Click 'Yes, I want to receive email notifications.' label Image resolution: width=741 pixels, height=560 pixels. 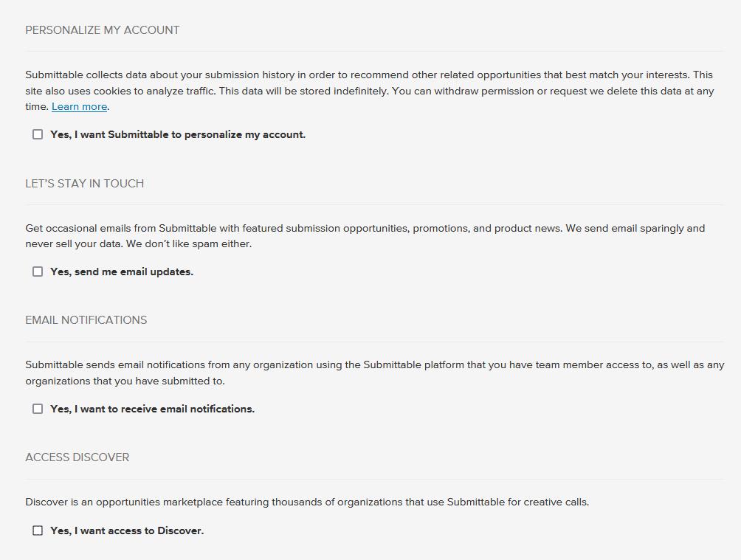point(152,409)
